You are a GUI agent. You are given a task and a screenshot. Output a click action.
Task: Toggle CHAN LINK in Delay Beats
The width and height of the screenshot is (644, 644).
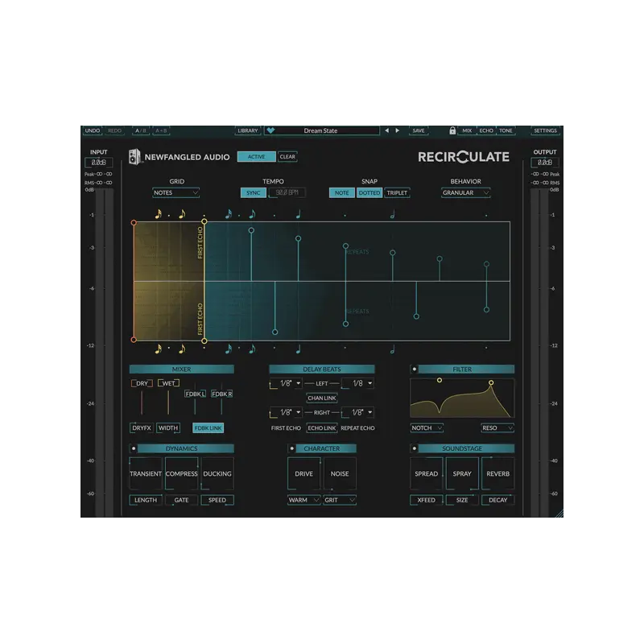pos(321,398)
